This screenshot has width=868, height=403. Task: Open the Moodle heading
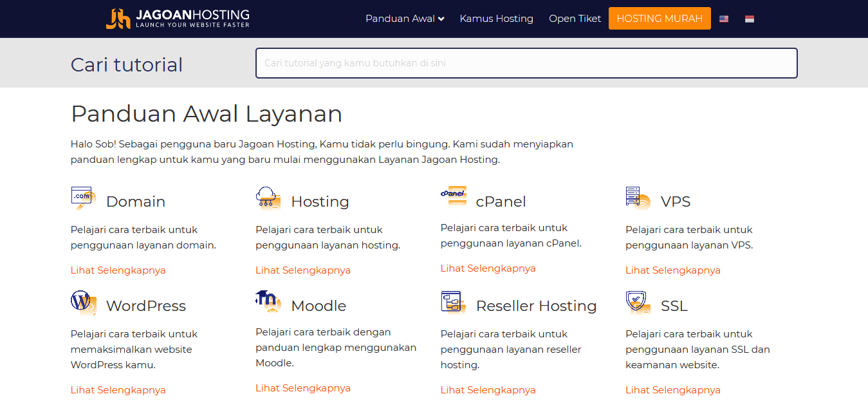click(x=319, y=306)
